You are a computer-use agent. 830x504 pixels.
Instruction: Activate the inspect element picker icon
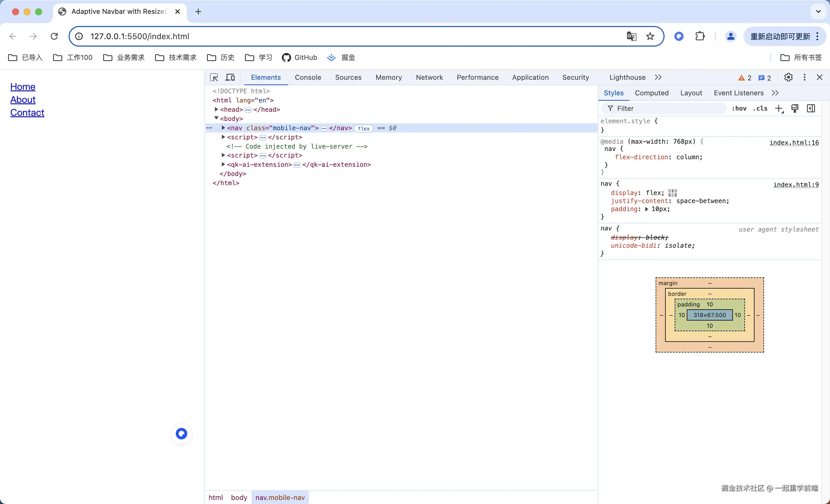[214, 77]
